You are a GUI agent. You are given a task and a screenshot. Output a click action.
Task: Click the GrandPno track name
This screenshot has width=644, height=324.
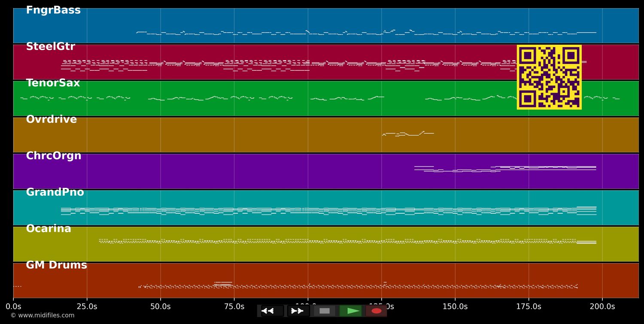click(55, 193)
